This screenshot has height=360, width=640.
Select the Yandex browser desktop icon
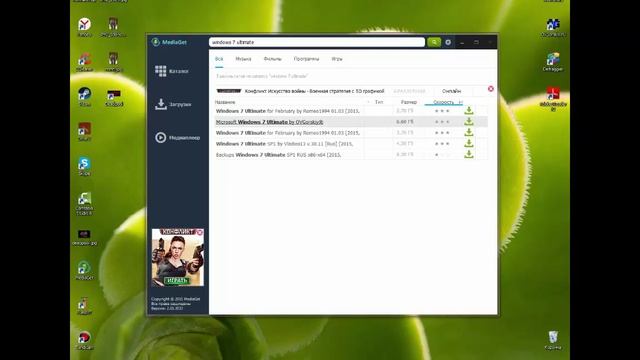click(84, 27)
